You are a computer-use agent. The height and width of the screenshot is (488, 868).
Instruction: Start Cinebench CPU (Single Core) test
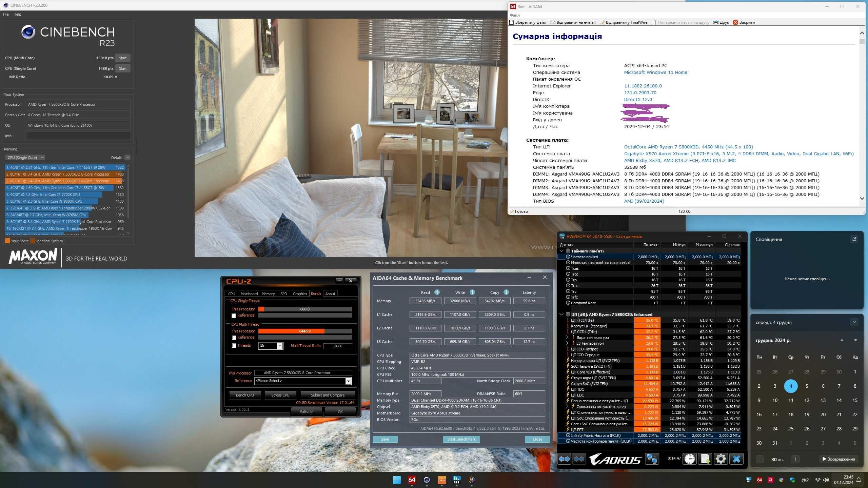pos(123,68)
